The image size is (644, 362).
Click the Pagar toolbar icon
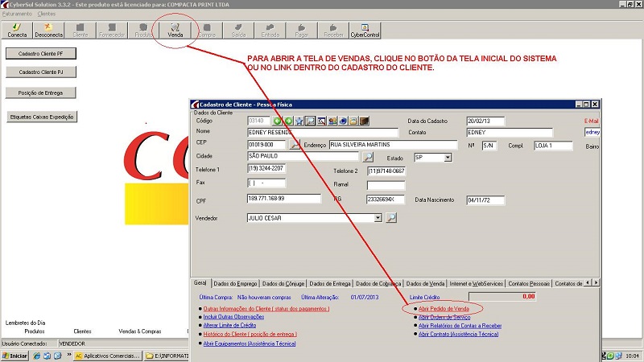coord(302,31)
